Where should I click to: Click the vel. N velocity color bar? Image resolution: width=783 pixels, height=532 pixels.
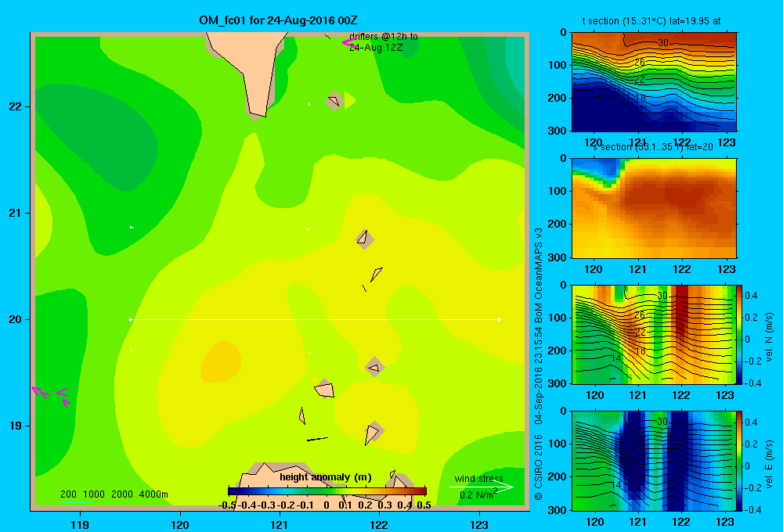pyautogui.click(x=740, y=334)
